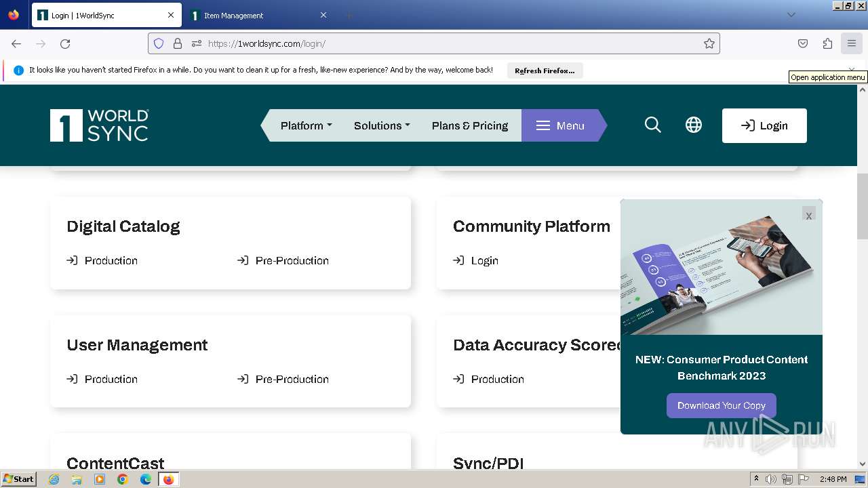Screen dimensions: 868x488
Task: Click the Login button in header
Action: (764, 125)
